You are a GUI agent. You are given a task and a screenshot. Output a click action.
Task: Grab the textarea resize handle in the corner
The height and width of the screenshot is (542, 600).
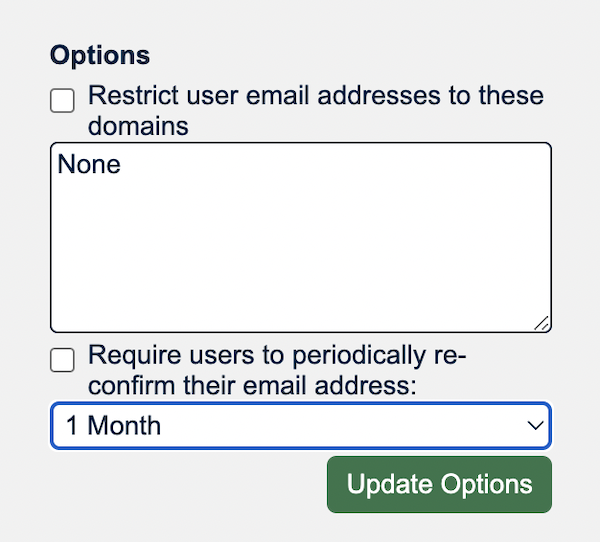(542, 323)
